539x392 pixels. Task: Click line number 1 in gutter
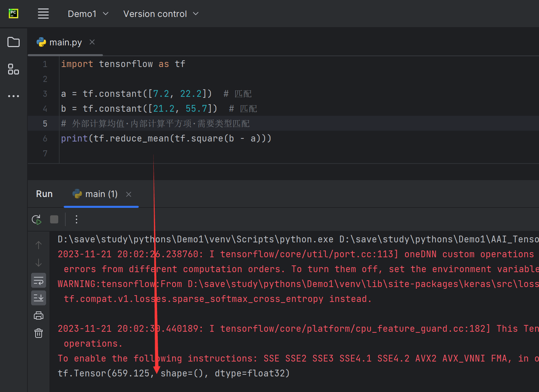coord(45,64)
